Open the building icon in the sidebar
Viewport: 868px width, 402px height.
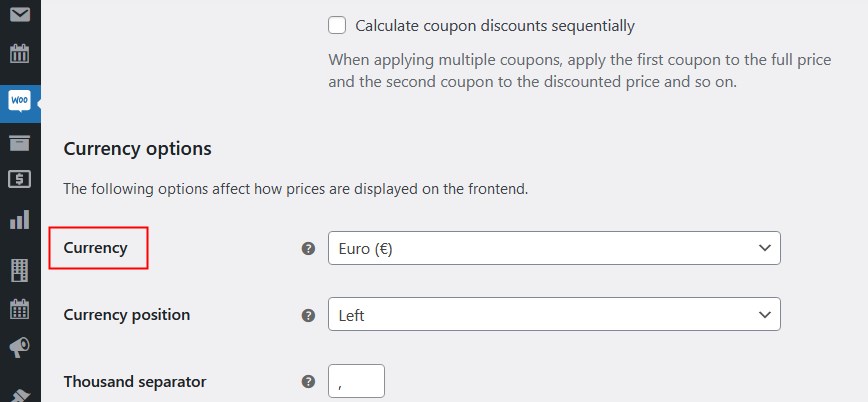click(x=20, y=270)
